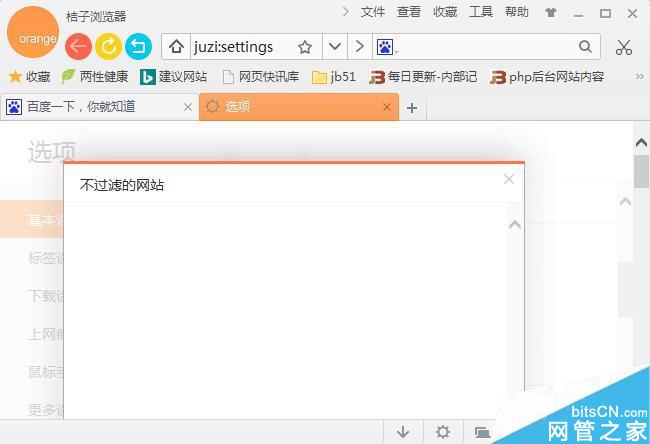Click the dialog list scroll-up arrow

click(514, 225)
